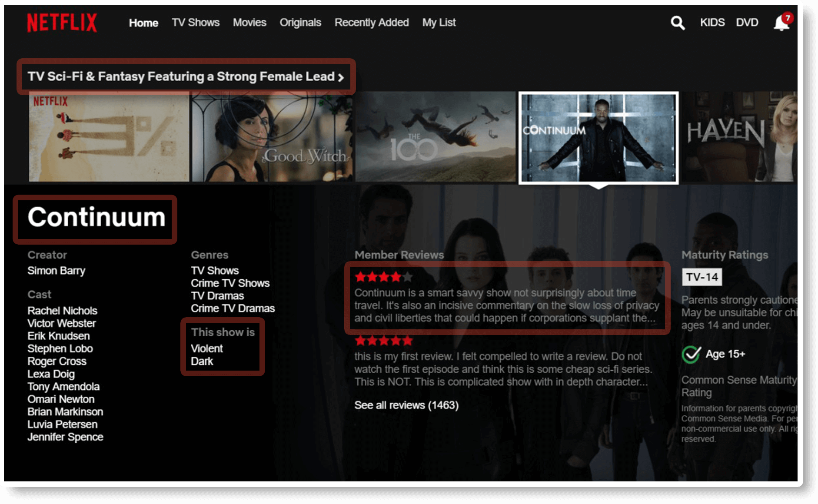Image resolution: width=818 pixels, height=504 pixels.
Task: Open cast member Lexa Doig
Action: [51, 374]
